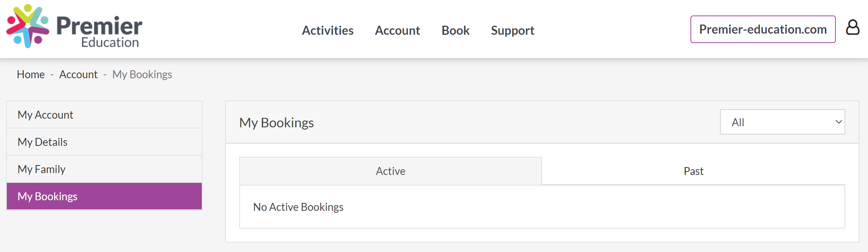Open My Details in sidebar

pos(104,142)
